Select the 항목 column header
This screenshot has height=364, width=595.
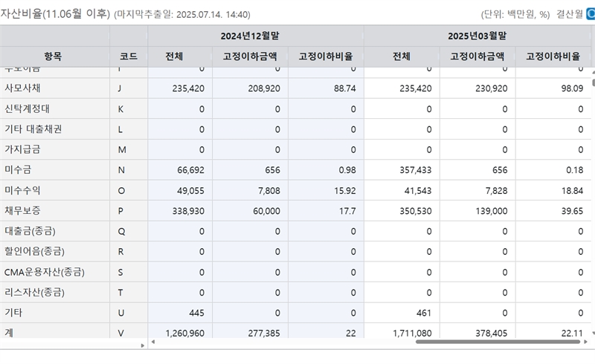tap(54, 56)
